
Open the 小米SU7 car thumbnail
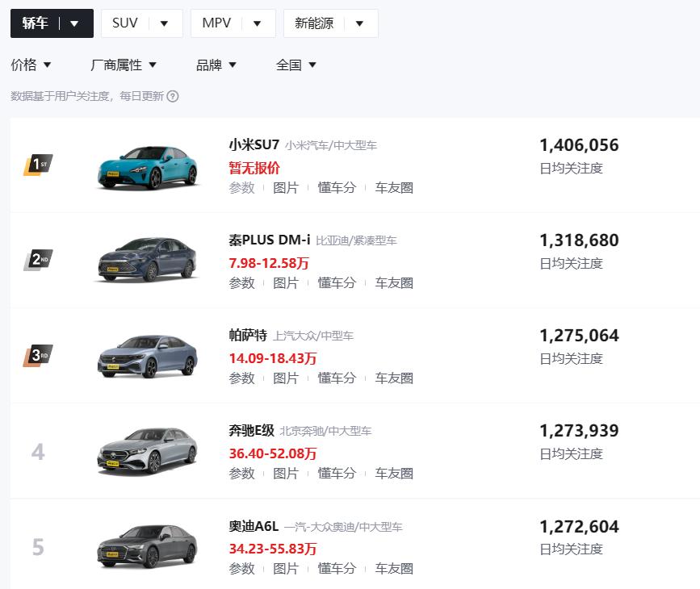coord(147,167)
